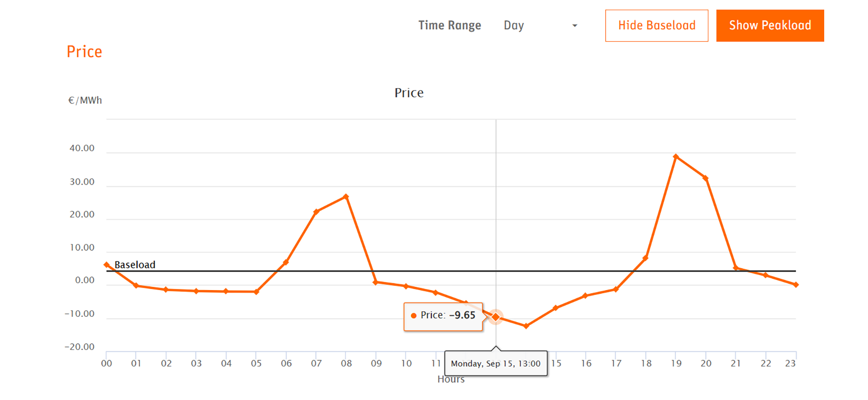Click hour 16 label on the x-axis
Screen dimensions: 868x400
[586, 363]
